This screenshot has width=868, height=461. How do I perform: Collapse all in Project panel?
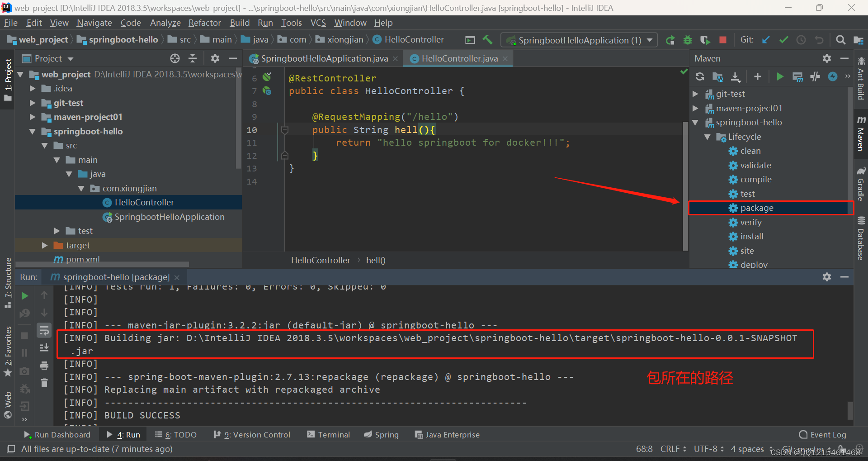pos(193,58)
